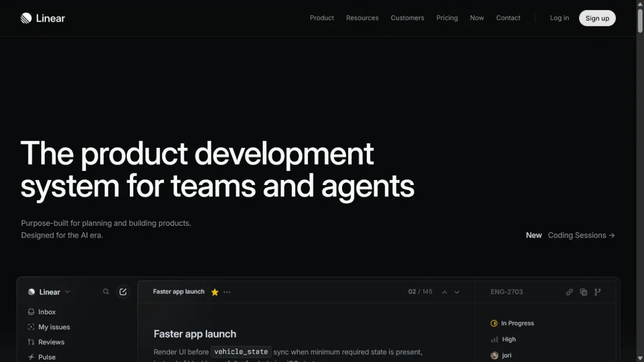Image resolution: width=644 pixels, height=362 pixels.
Task: Click the page vertical scrollbar thumb
Action: click(x=640, y=20)
